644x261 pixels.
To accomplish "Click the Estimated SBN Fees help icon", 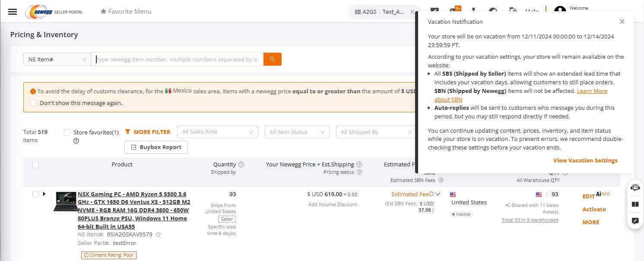I will pos(441,180).
